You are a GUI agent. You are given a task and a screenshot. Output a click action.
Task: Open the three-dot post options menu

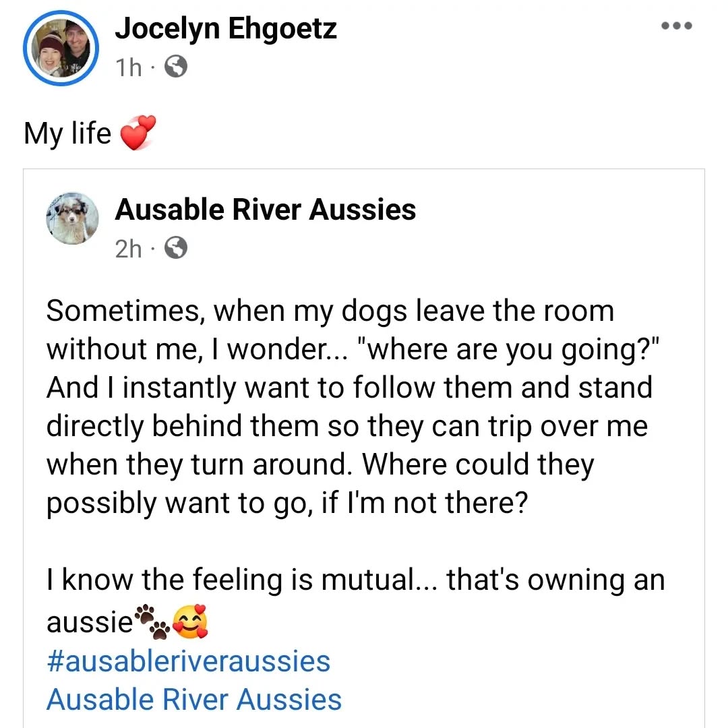pyautogui.click(x=676, y=27)
